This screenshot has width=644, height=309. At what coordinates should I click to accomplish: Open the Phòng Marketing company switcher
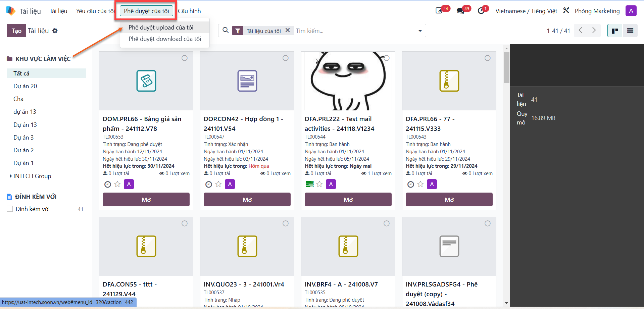point(597,11)
